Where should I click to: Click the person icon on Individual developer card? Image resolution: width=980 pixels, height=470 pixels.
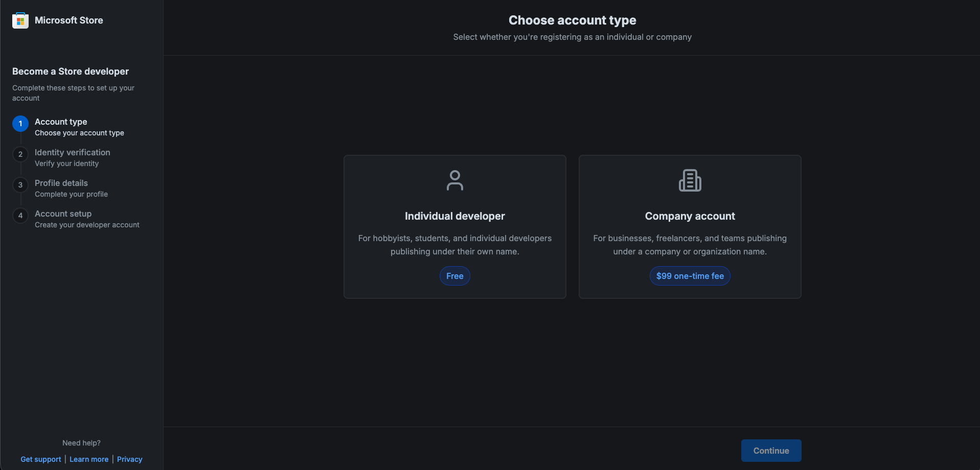pos(455,180)
